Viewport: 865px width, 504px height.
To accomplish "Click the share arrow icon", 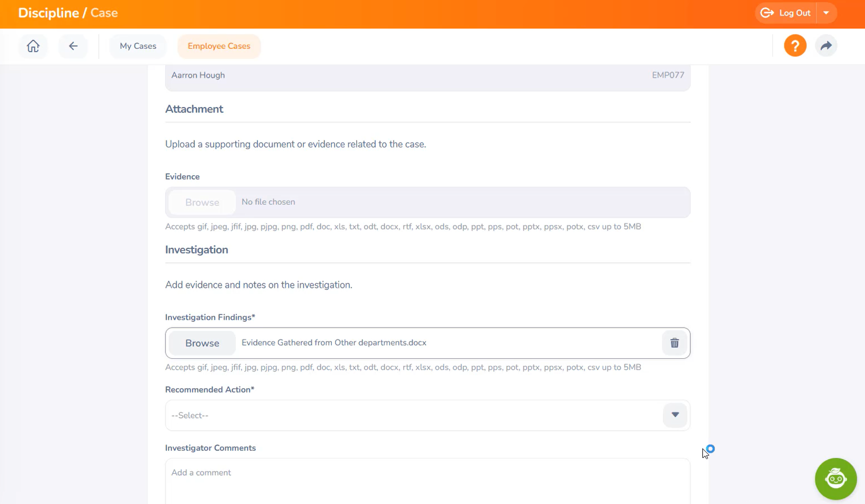I will tap(826, 45).
